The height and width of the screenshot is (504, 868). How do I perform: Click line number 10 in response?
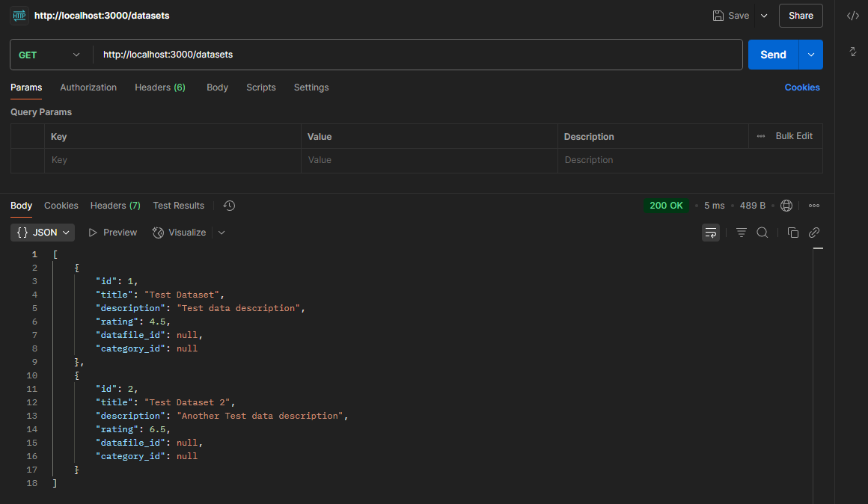pos(32,375)
